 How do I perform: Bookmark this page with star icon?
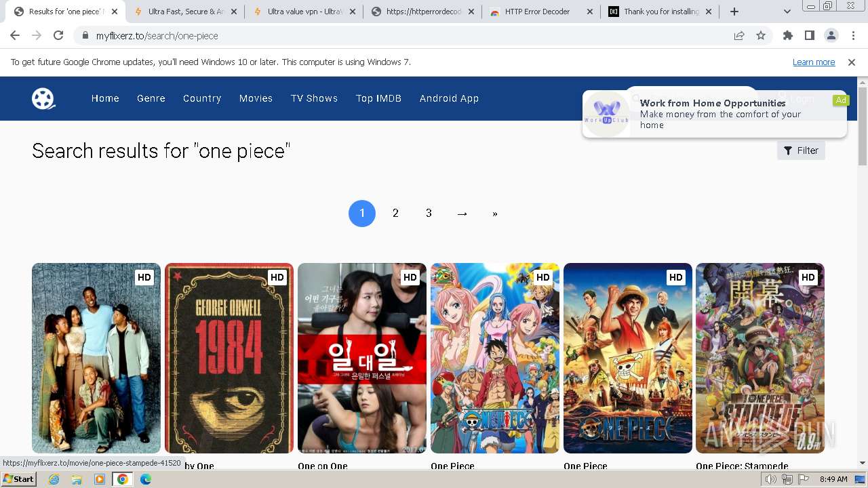click(x=761, y=36)
